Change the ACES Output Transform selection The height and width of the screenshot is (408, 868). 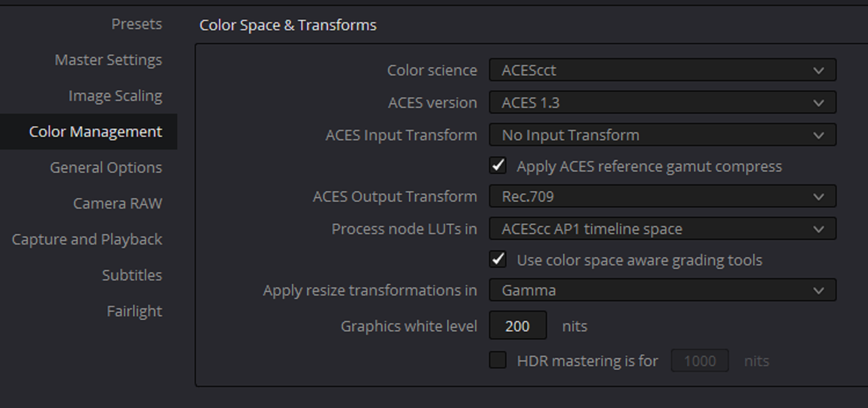pos(663,197)
